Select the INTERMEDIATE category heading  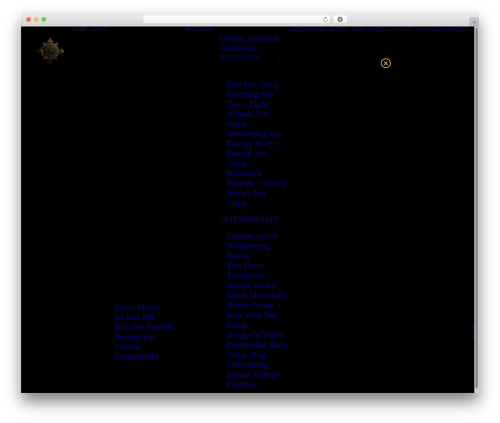(249, 219)
